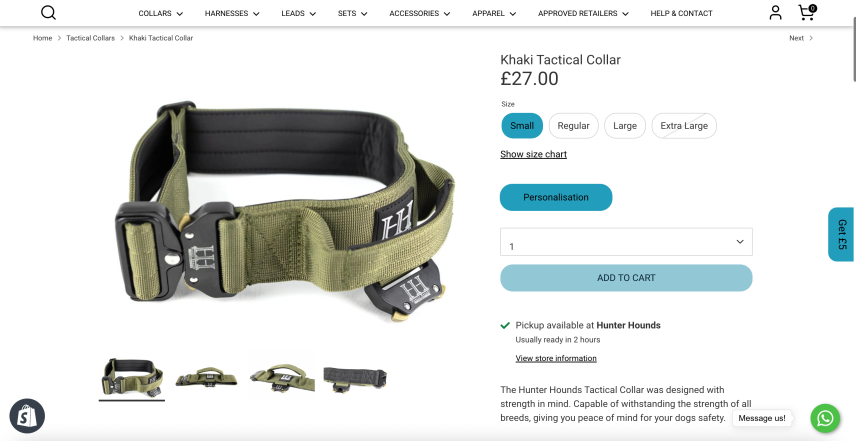Viewport: 856px width, 441px height.
Task: View the shopping cart icon
Action: [x=807, y=12]
